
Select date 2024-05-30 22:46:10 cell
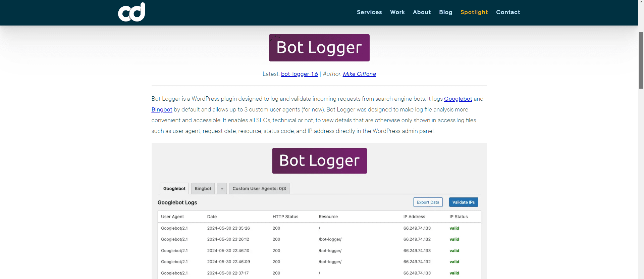pos(228,250)
